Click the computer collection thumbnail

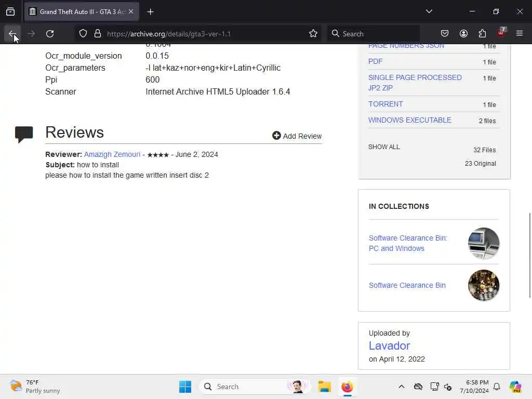point(484,243)
